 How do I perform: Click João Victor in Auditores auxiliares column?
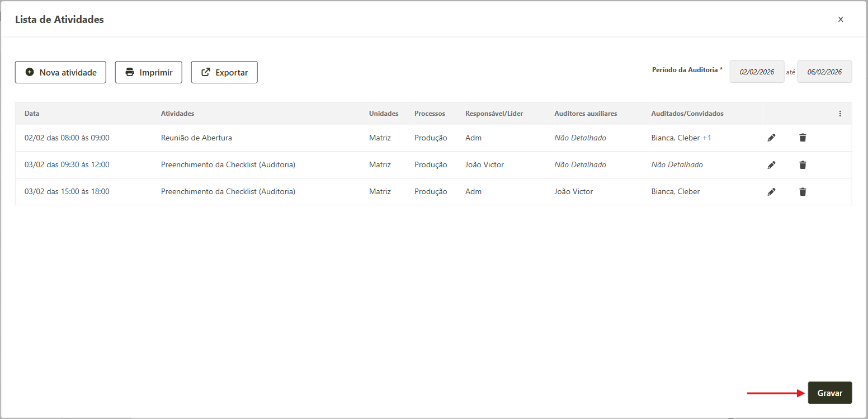pyautogui.click(x=574, y=191)
